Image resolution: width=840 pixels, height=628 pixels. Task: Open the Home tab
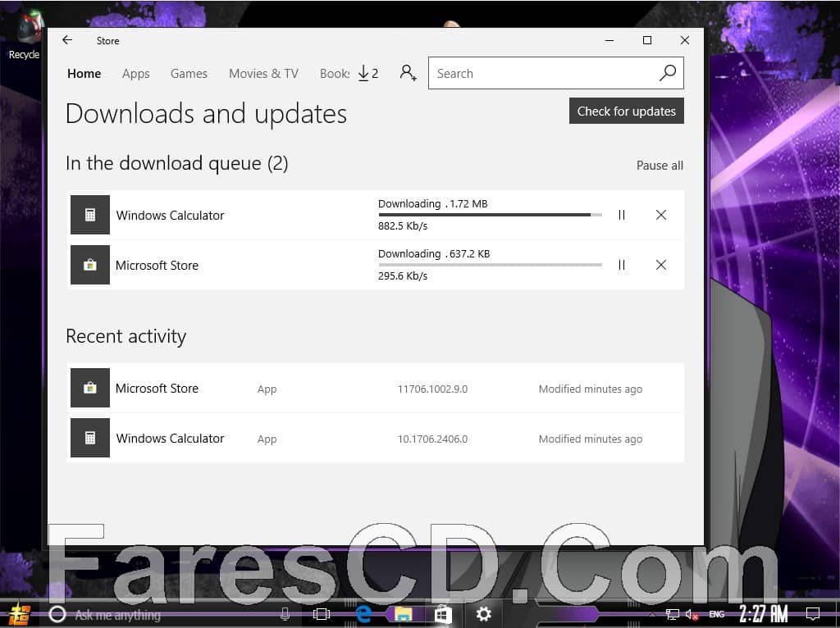84,73
